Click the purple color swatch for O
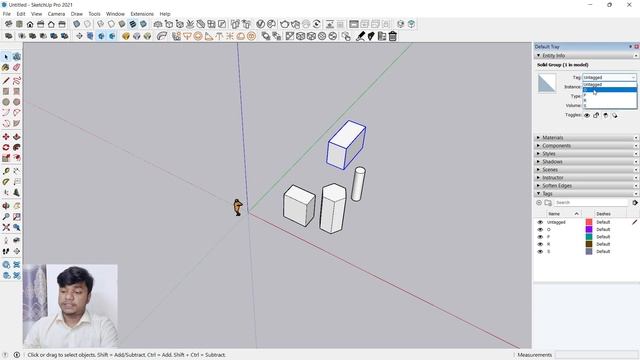The width and height of the screenshot is (640, 360). point(589,230)
